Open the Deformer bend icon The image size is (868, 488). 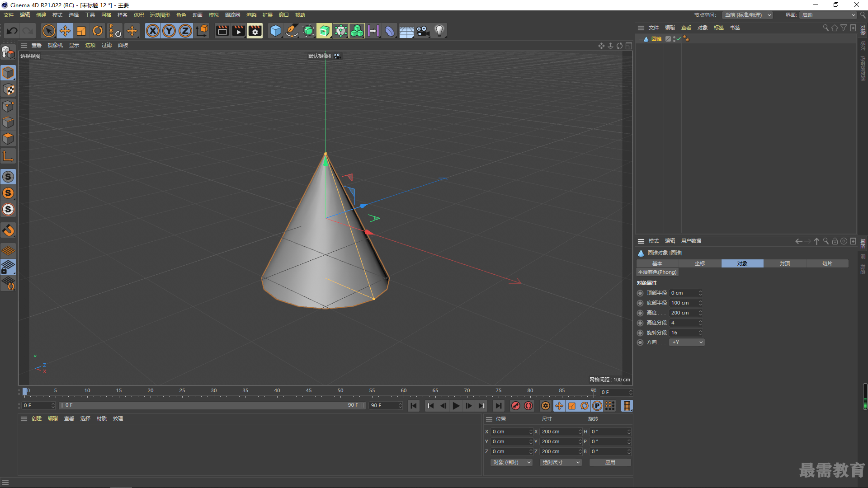tap(390, 31)
